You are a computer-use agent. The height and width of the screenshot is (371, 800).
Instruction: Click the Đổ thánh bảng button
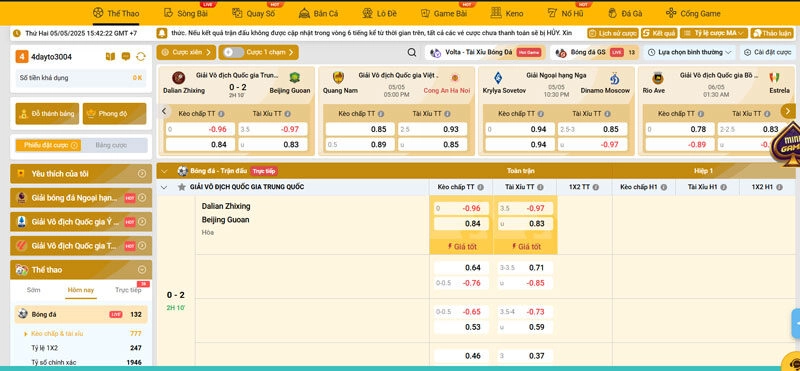point(46,114)
